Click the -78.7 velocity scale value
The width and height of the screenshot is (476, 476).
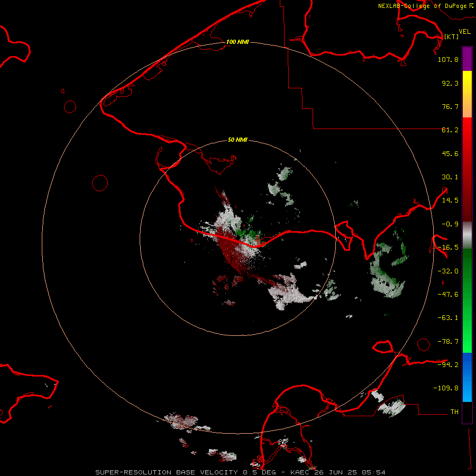(448, 342)
